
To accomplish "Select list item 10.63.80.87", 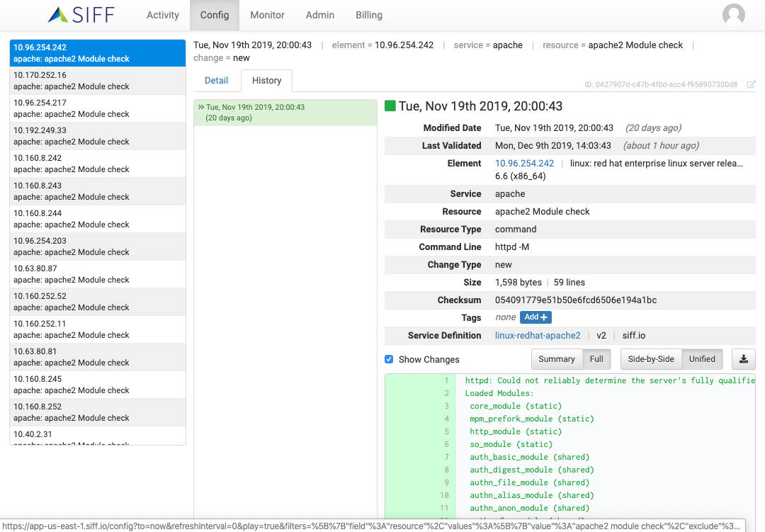I will pyautogui.click(x=98, y=274).
